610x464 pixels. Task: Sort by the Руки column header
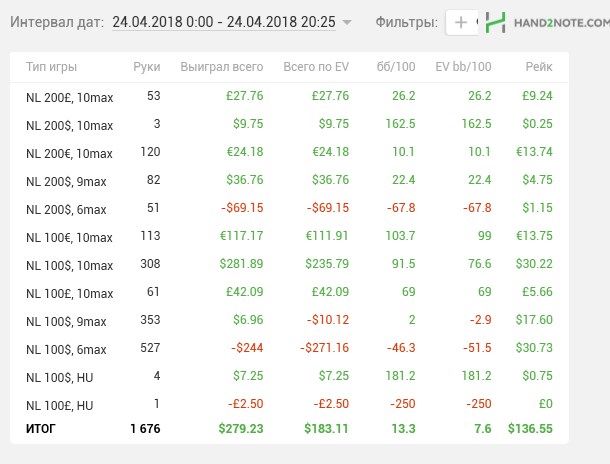click(146, 67)
